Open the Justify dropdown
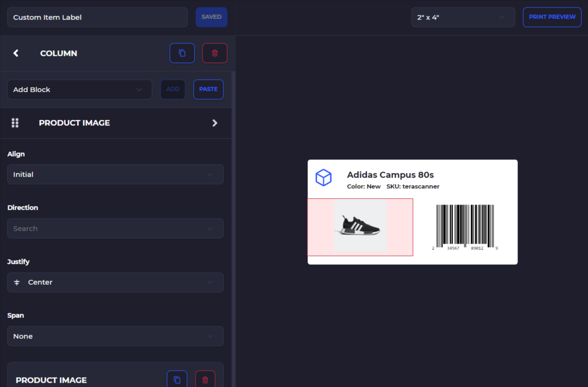 click(115, 282)
